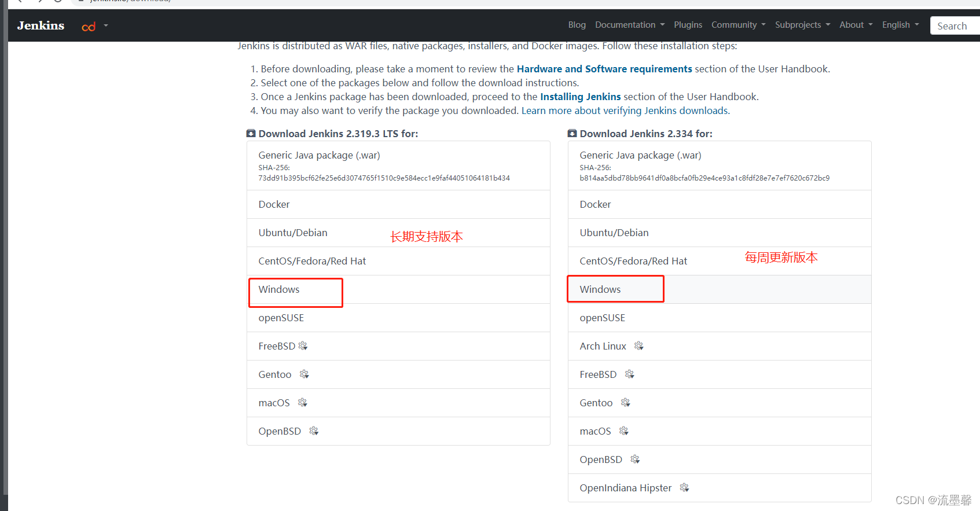Click third-party icon next to LTS Gentoo

(304, 374)
